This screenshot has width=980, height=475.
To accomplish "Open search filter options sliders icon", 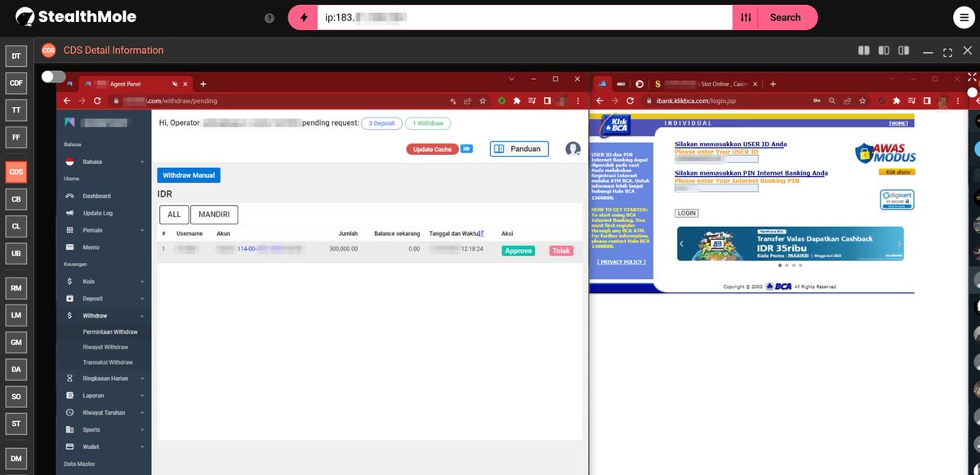I will click(x=746, y=17).
